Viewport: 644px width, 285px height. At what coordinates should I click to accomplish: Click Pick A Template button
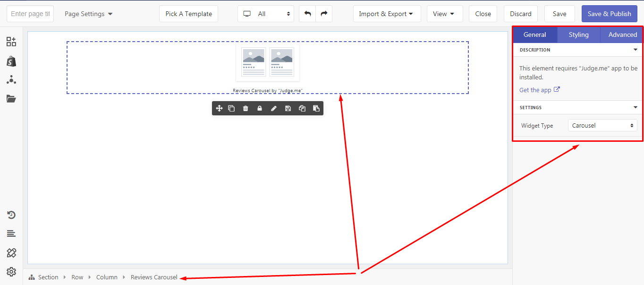click(x=188, y=14)
